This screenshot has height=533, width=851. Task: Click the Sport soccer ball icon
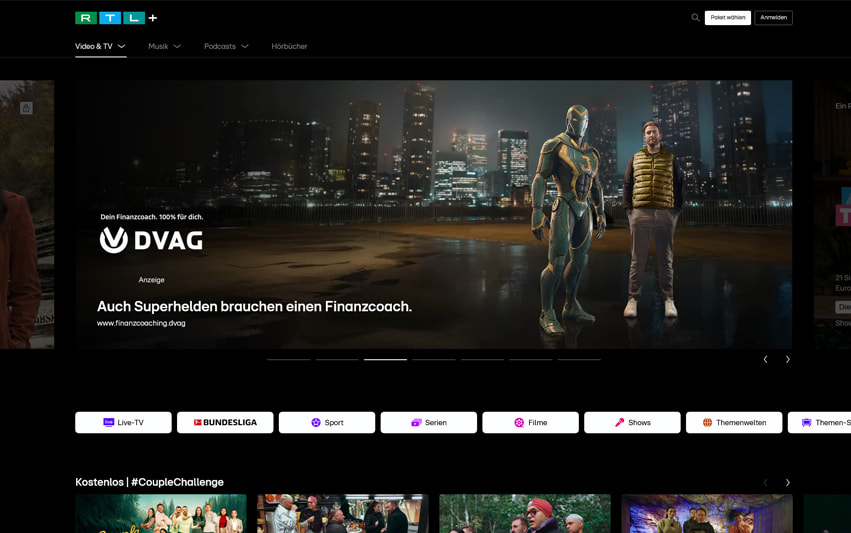pyautogui.click(x=316, y=422)
